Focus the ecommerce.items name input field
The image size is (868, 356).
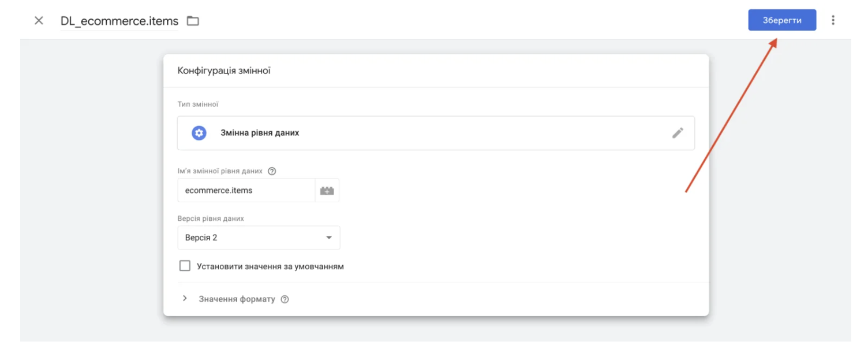pos(246,190)
